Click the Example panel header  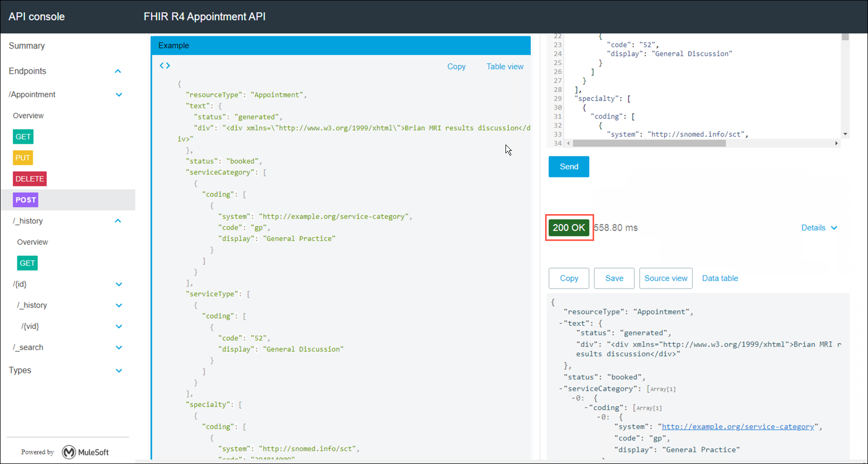click(341, 45)
